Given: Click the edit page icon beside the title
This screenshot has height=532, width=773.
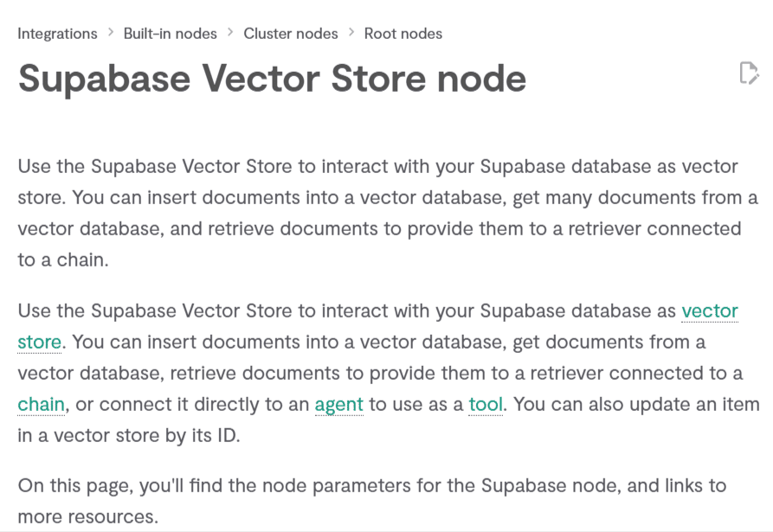Looking at the screenshot, I should pyautogui.click(x=749, y=74).
